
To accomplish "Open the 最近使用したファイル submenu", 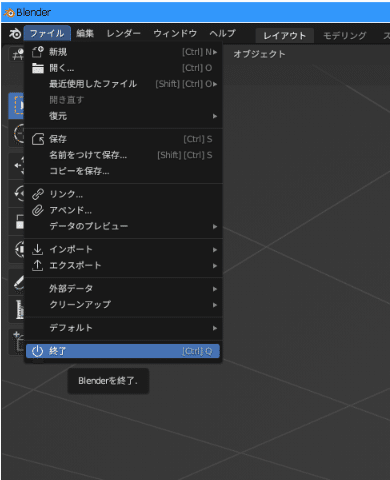I will (123, 84).
